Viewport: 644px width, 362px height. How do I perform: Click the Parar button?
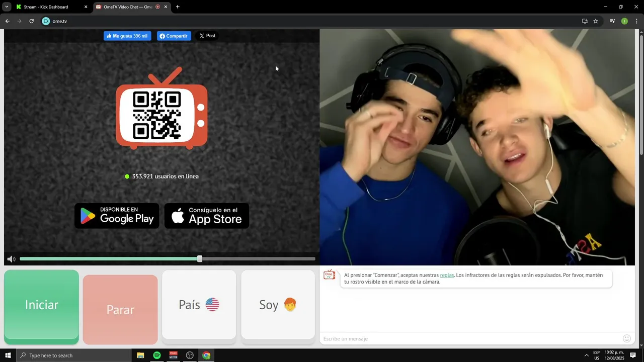point(120,309)
